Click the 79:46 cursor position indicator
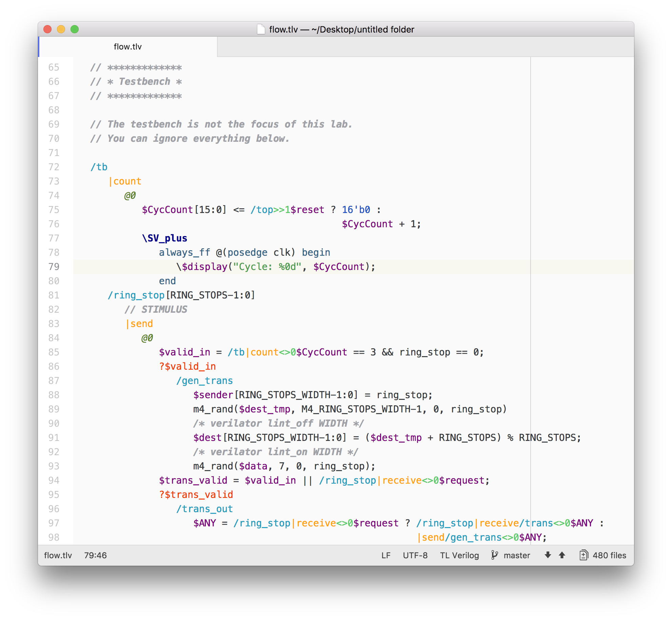 95,555
